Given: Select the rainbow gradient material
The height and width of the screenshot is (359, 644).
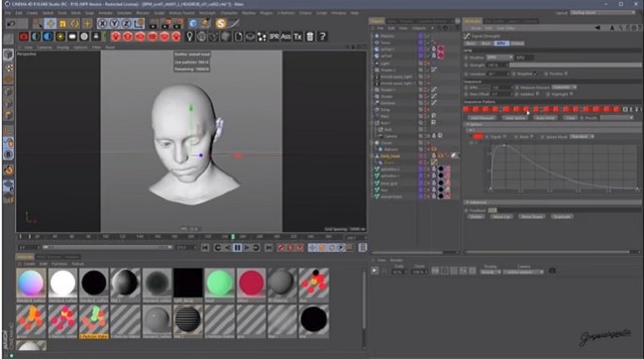Looking at the screenshot, I should [31, 284].
